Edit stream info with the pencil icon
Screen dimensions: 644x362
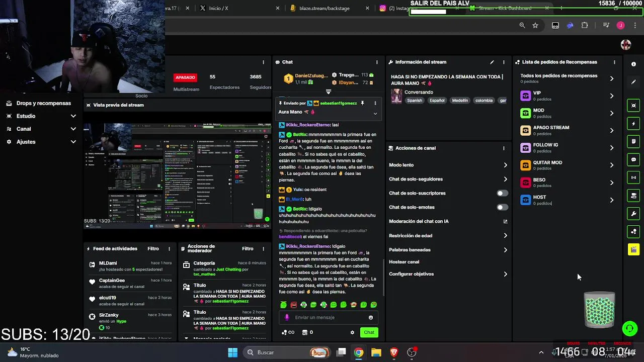click(492, 62)
